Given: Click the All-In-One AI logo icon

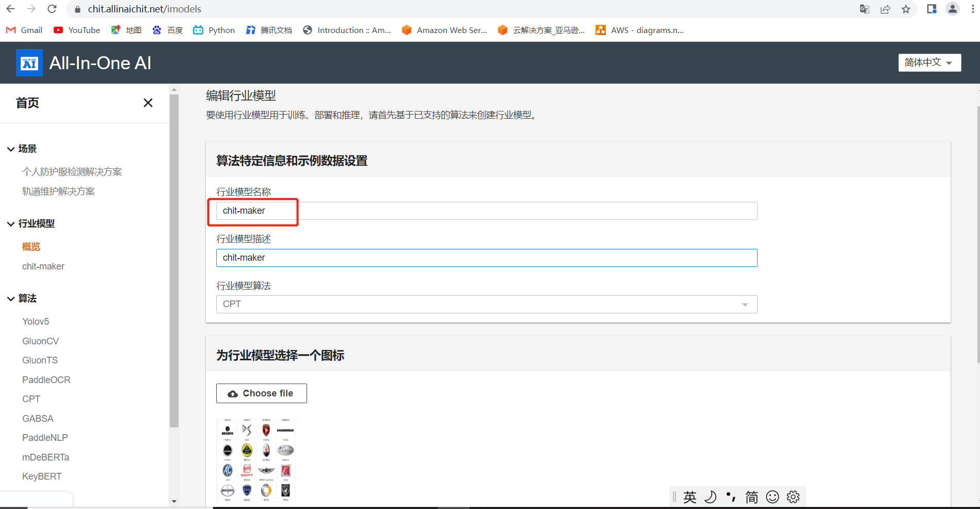Looking at the screenshot, I should 29,63.
